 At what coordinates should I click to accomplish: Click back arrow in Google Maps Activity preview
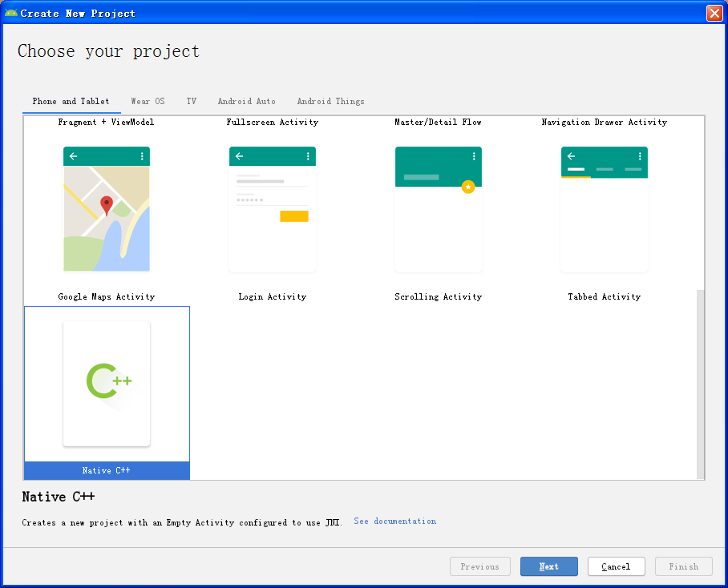pos(73,156)
